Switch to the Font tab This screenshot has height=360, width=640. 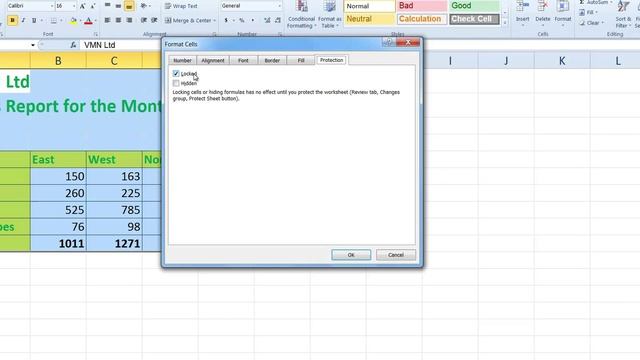coord(243,60)
